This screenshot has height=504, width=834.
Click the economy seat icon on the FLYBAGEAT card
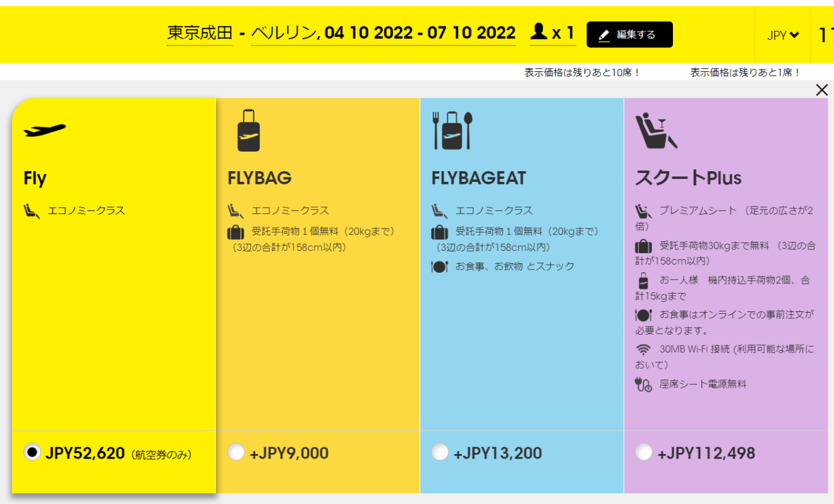click(441, 210)
